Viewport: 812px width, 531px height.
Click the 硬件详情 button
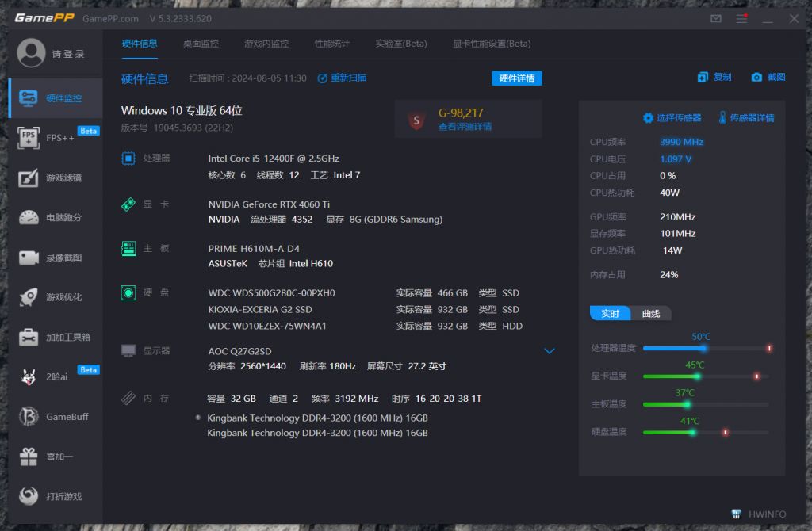point(516,78)
